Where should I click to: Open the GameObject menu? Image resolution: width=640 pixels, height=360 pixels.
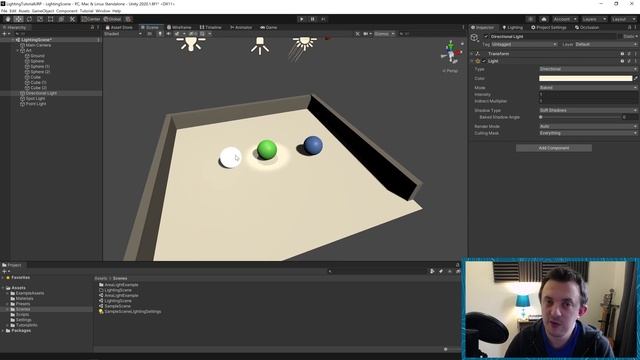43,11
